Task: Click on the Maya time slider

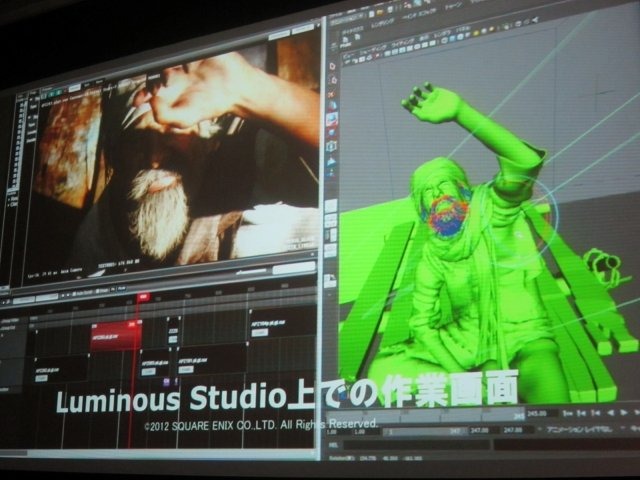Action: [424, 416]
